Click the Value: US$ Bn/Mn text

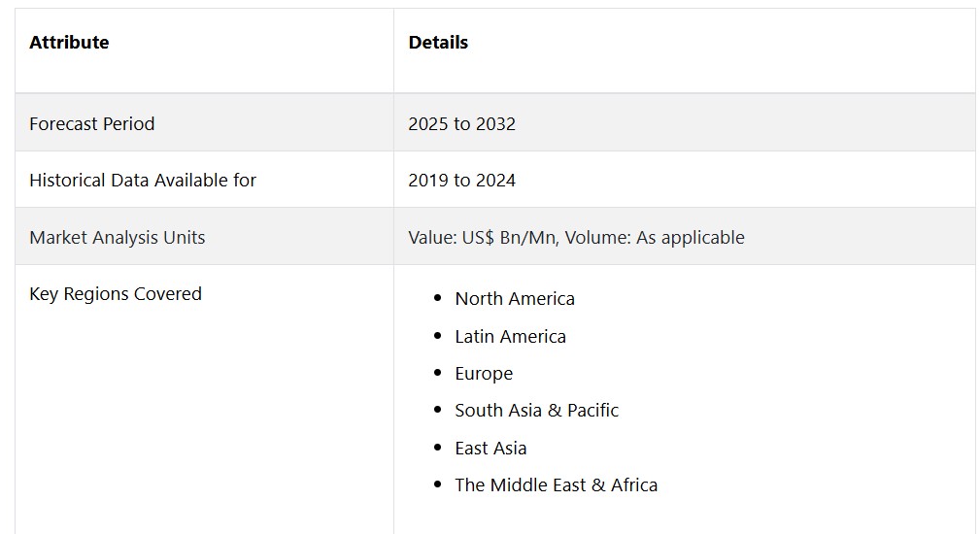point(484,237)
